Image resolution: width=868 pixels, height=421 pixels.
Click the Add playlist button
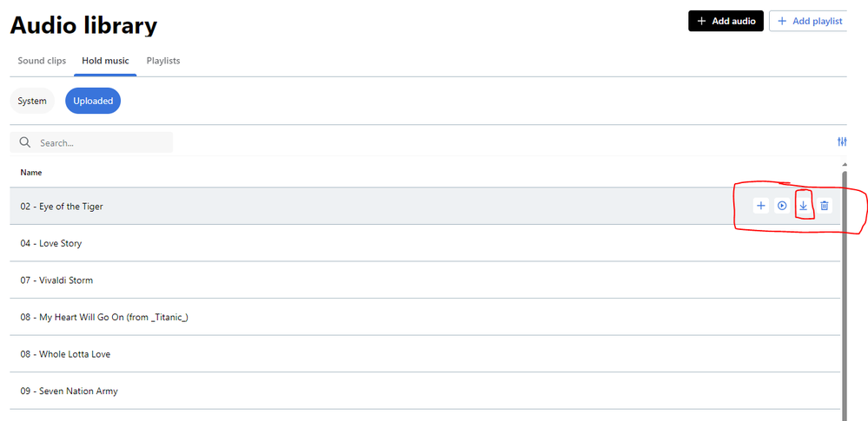tap(808, 21)
